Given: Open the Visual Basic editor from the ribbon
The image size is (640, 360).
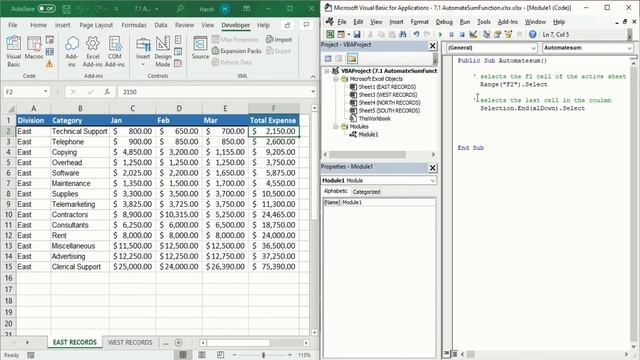Looking at the screenshot, I should coord(13,51).
